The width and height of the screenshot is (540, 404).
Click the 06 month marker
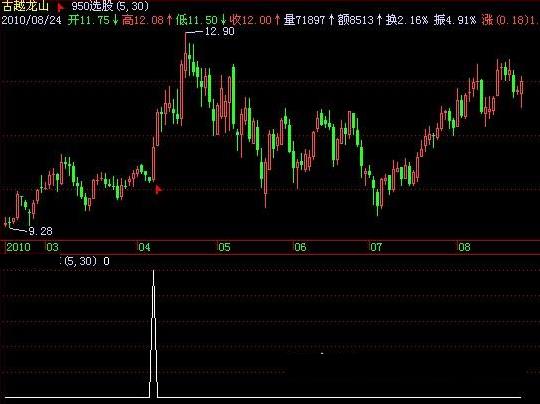(x=300, y=247)
